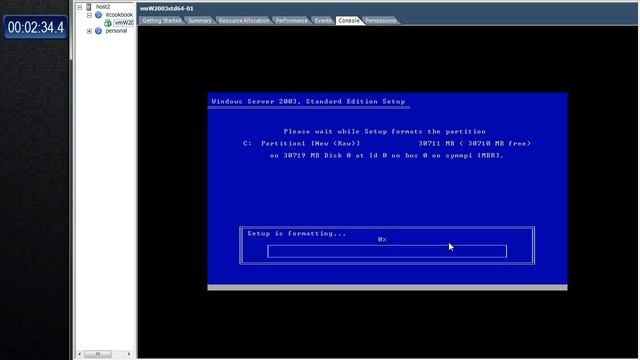This screenshot has height=360, width=640.
Task: Switch to the Performance tab
Action: point(291,20)
